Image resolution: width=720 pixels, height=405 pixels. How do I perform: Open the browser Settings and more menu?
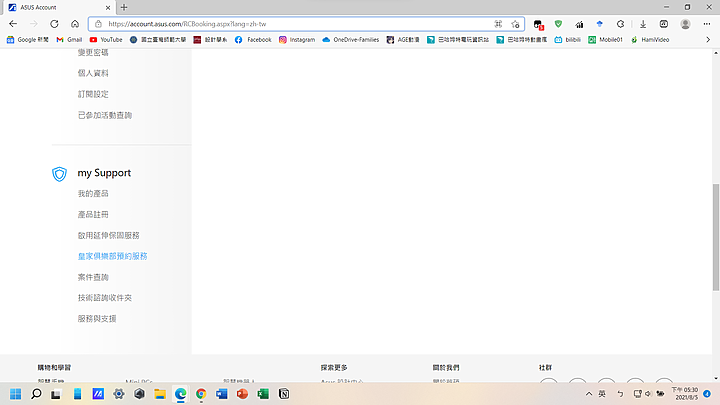pos(707,24)
